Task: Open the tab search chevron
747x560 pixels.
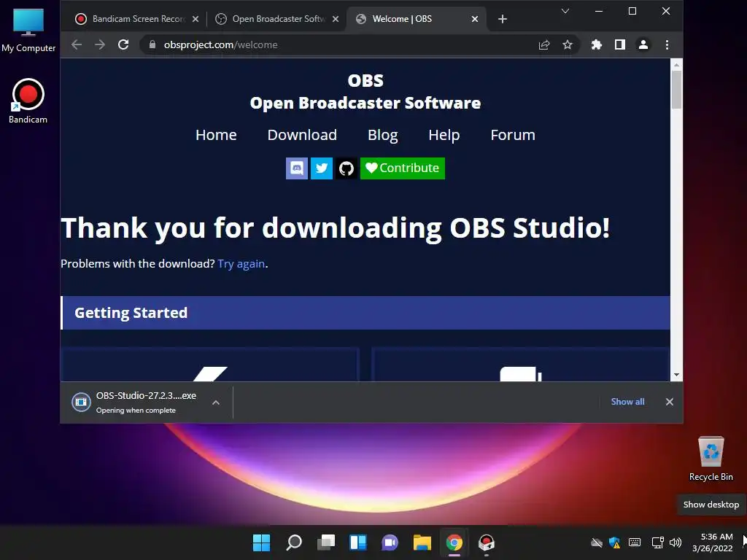Action: (565, 11)
